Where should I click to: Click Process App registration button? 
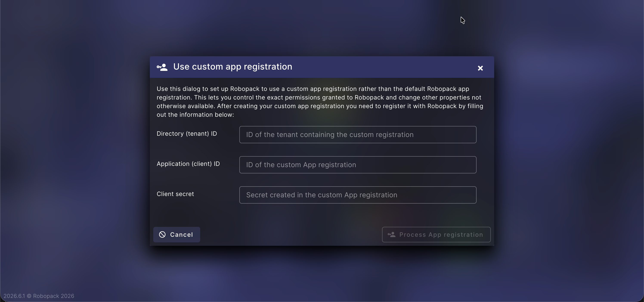[436, 234]
